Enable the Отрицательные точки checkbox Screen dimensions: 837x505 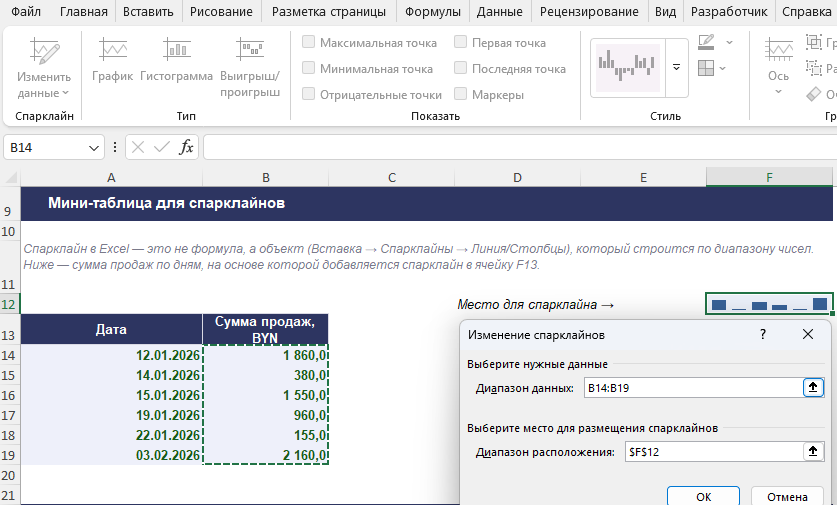[x=309, y=94]
